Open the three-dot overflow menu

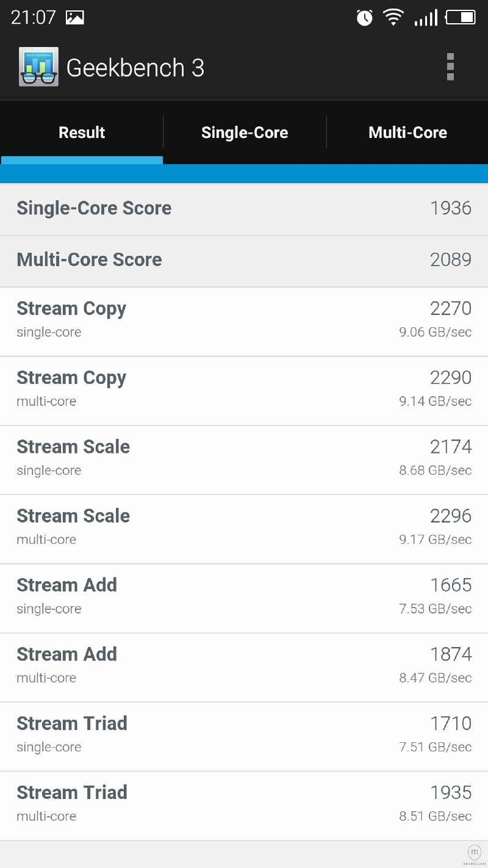click(450, 67)
